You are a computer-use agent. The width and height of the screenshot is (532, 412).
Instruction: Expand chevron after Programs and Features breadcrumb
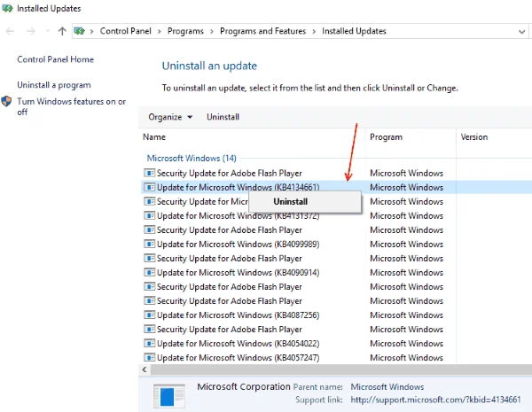pos(314,32)
